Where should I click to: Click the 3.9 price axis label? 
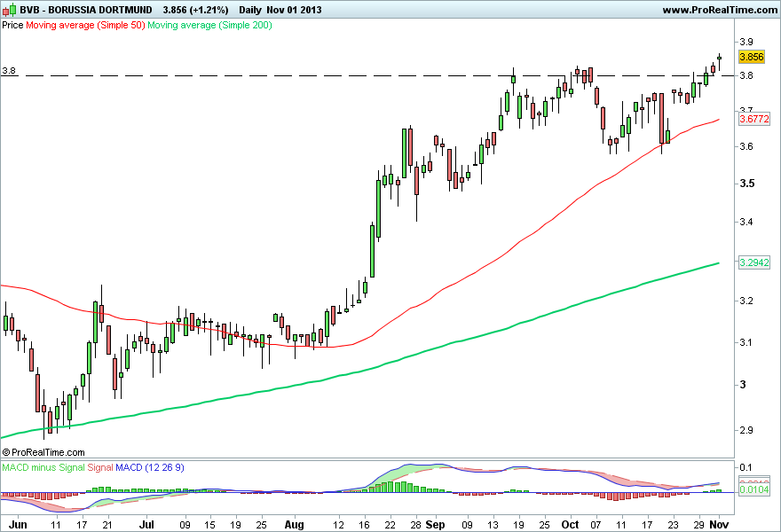pos(746,42)
